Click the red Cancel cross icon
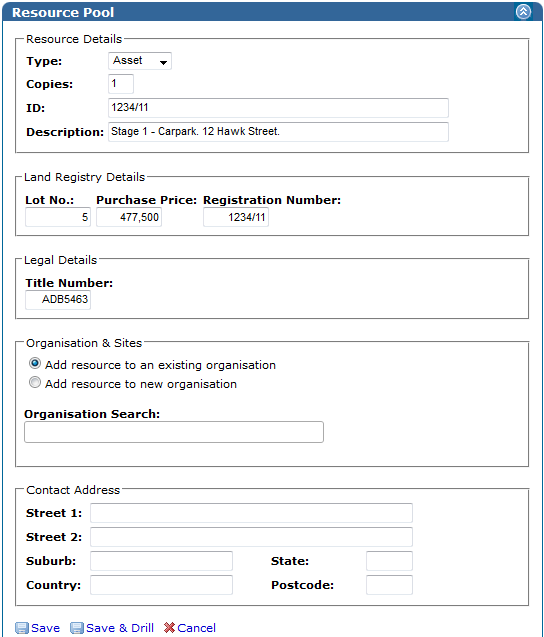The height and width of the screenshot is (637, 544). [169, 628]
